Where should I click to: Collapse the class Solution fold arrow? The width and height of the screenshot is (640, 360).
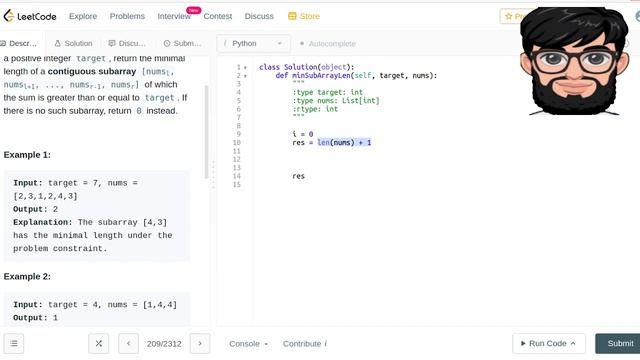[245, 67]
